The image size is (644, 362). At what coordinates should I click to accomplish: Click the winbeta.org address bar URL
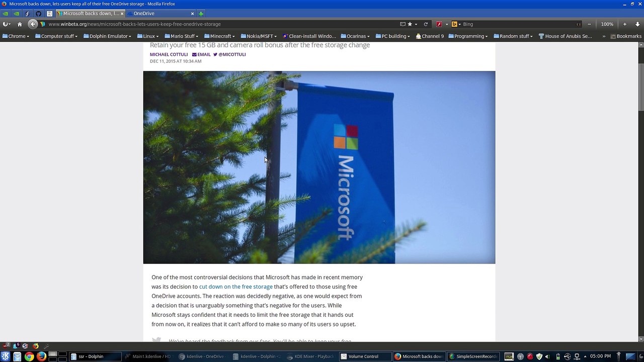(x=134, y=24)
